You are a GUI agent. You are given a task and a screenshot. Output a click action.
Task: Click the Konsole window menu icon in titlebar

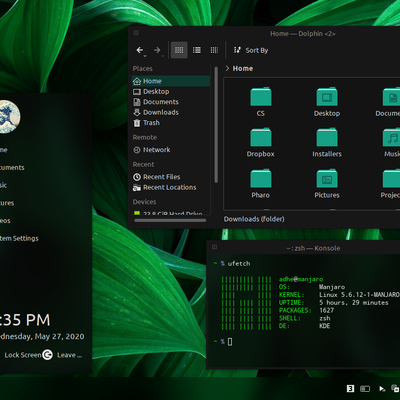pyautogui.click(x=214, y=247)
